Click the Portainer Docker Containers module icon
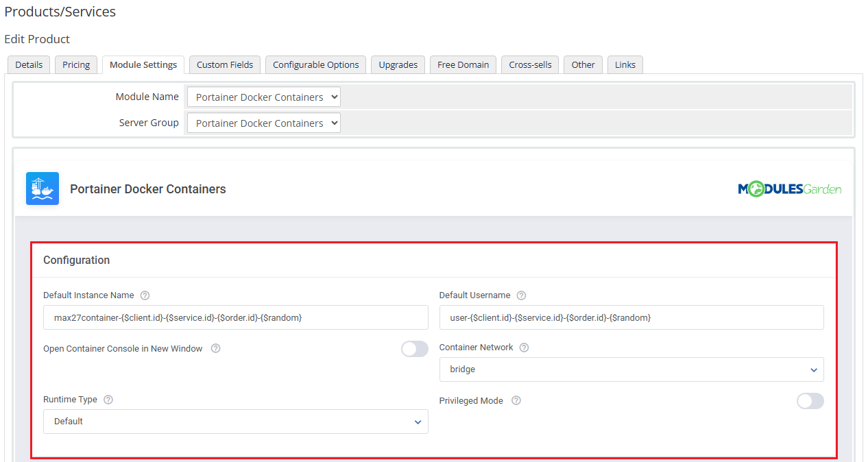The image size is (868, 462). (43, 189)
